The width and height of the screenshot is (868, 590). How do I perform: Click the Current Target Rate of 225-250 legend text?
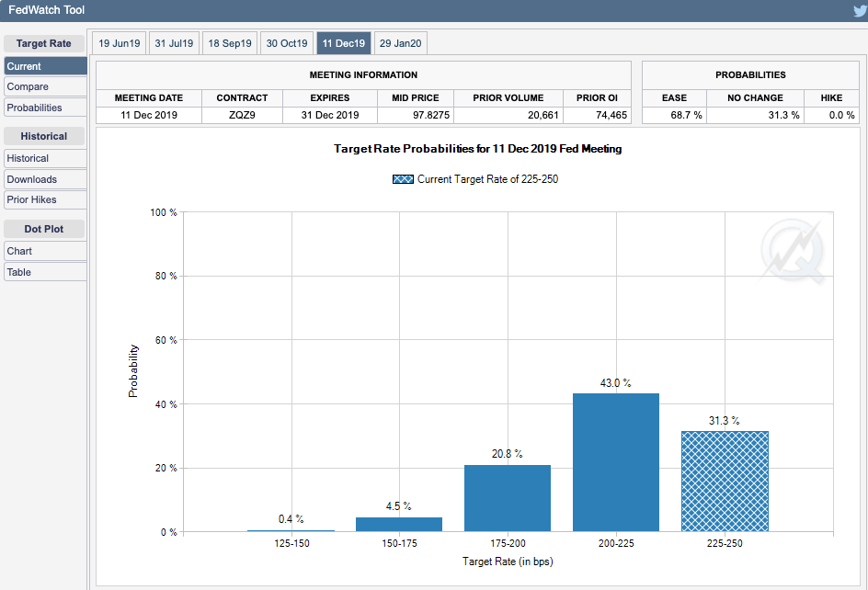[x=487, y=179]
